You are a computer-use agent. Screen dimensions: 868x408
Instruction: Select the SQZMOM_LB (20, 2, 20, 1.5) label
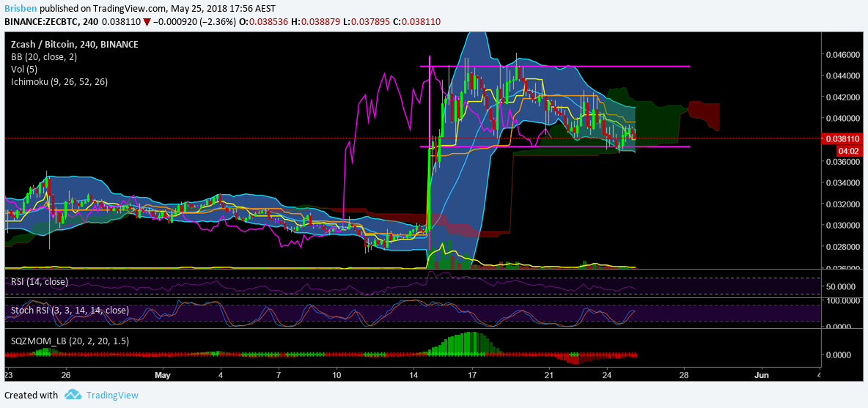click(70, 341)
